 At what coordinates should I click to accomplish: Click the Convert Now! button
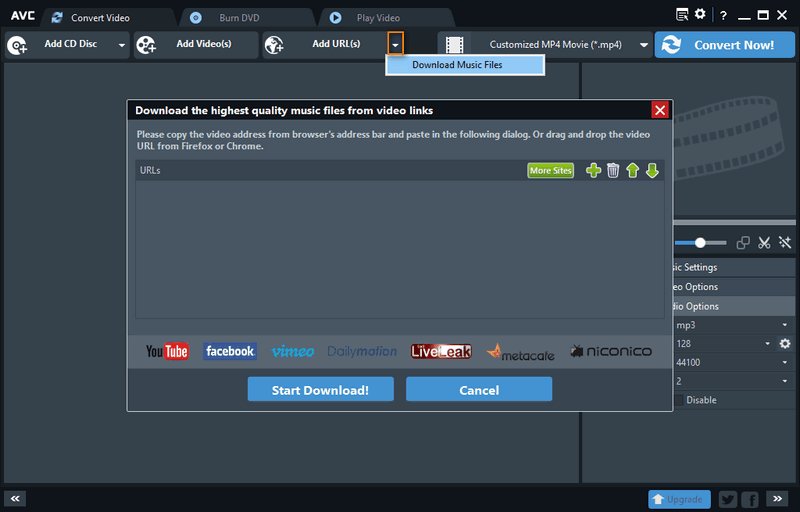point(724,45)
